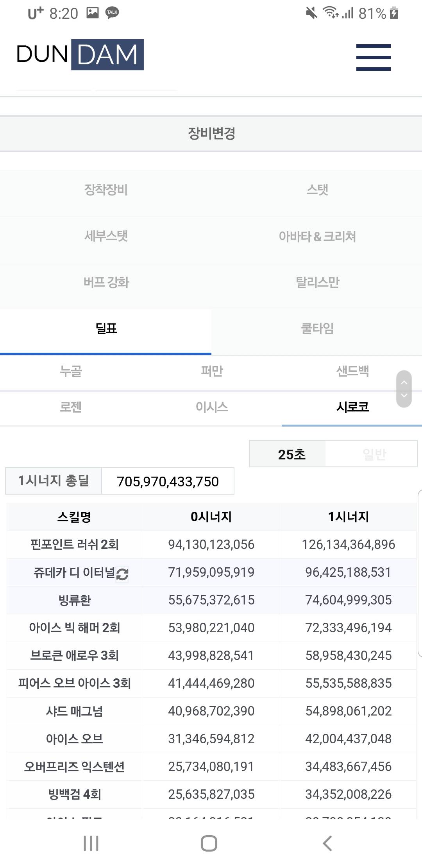The image size is (422, 868).
Task: Click the value 25,635,827,035
Action: tap(211, 794)
